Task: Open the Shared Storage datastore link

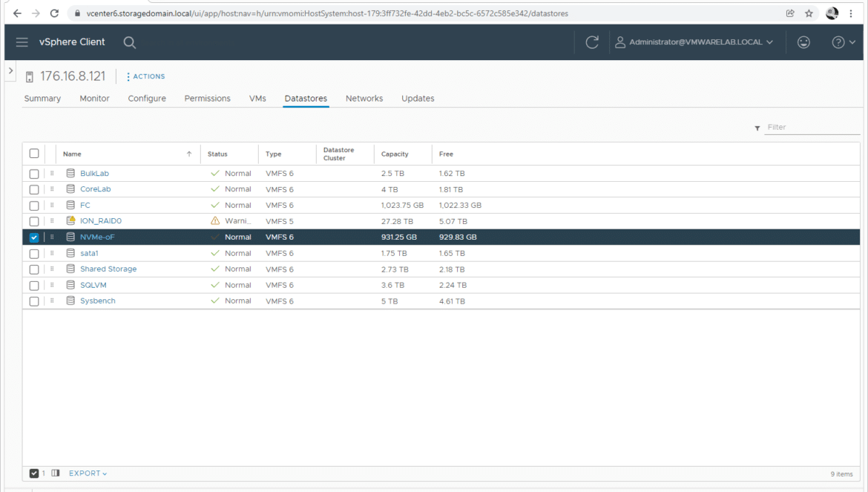Action: click(x=108, y=269)
